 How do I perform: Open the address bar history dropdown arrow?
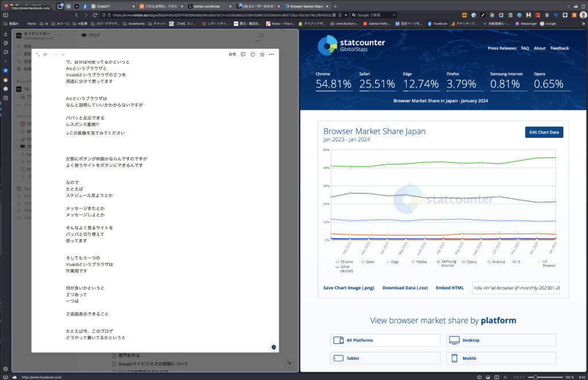coord(346,15)
